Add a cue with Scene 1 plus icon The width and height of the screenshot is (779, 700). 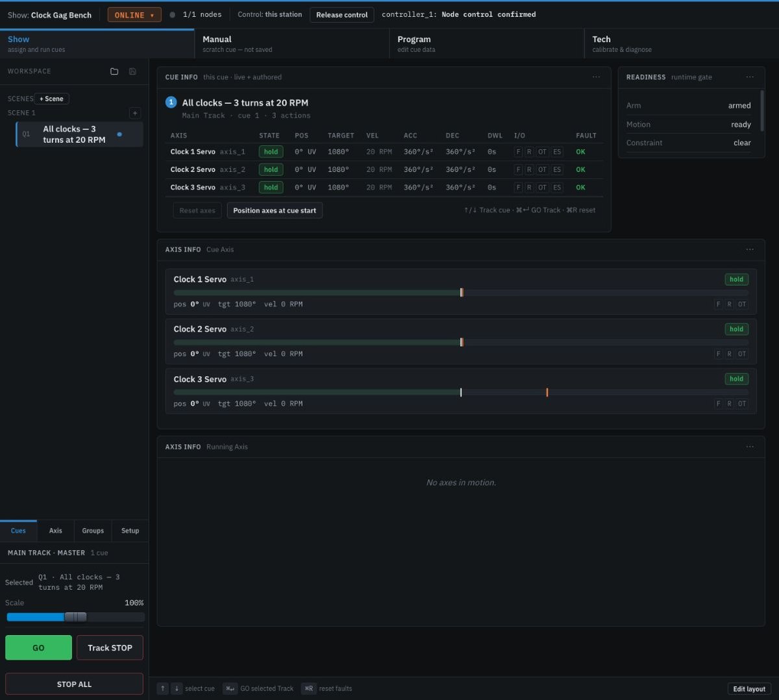(135, 113)
